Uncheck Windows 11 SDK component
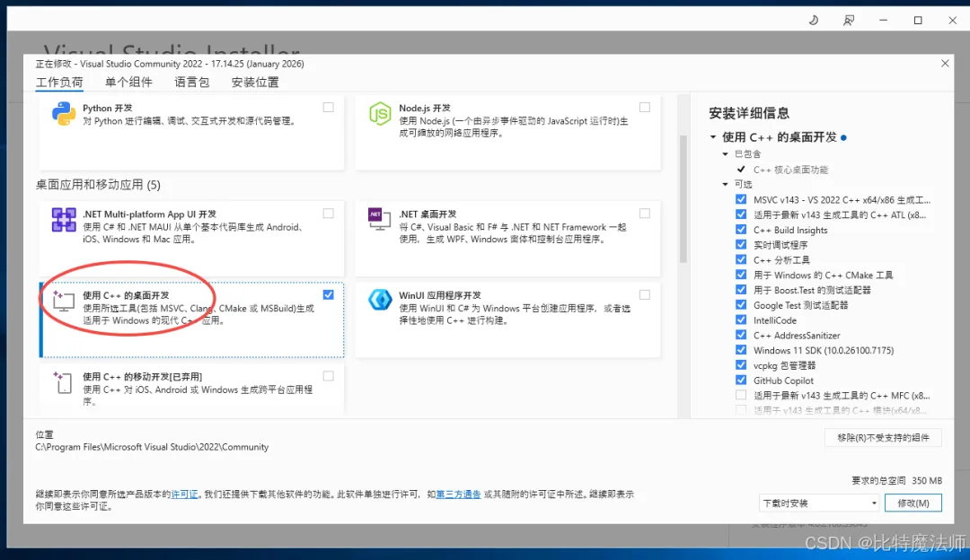Viewport: 970px width, 560px height. (x=740, y=350)
